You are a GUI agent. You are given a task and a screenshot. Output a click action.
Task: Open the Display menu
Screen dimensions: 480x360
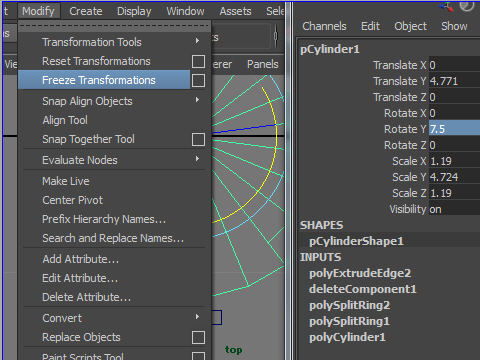(134, 11)
